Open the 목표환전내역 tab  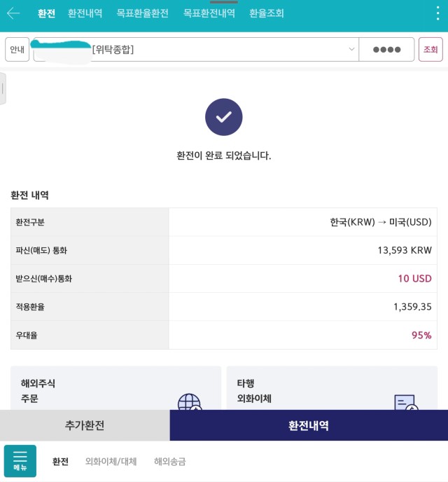pos(209,13)
